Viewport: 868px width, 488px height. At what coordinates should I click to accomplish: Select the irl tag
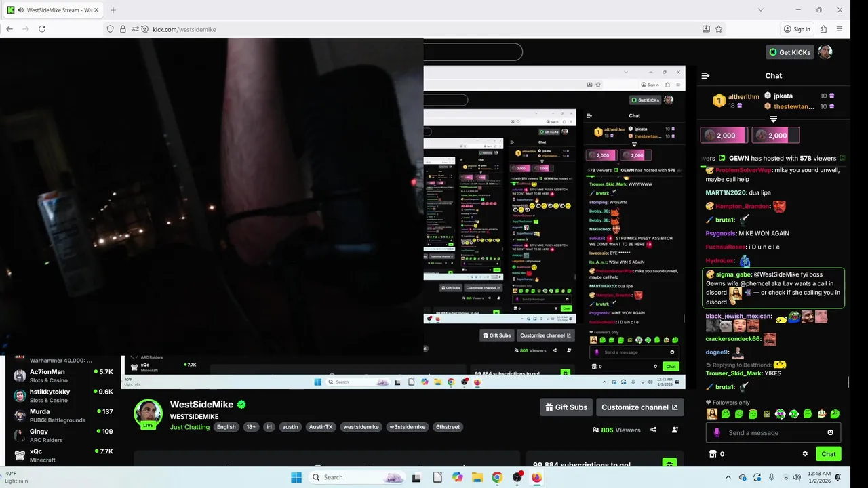[x=269, y=427]
